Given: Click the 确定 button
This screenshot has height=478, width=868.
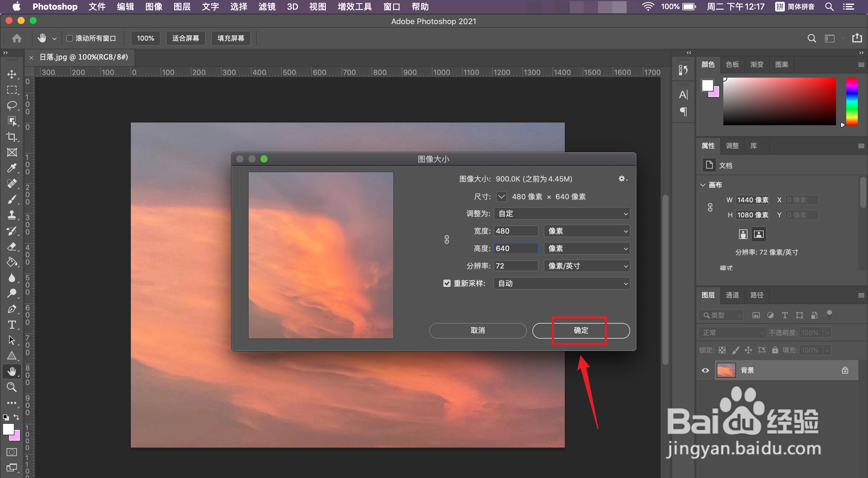Looking at the screenshot, I should pyautogui.click(x=580, y=330).
